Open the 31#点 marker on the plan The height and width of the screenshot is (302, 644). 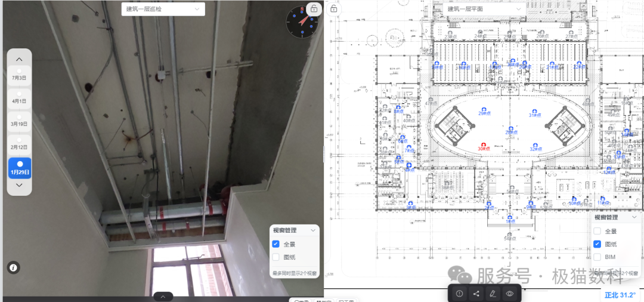pos(535,113)
